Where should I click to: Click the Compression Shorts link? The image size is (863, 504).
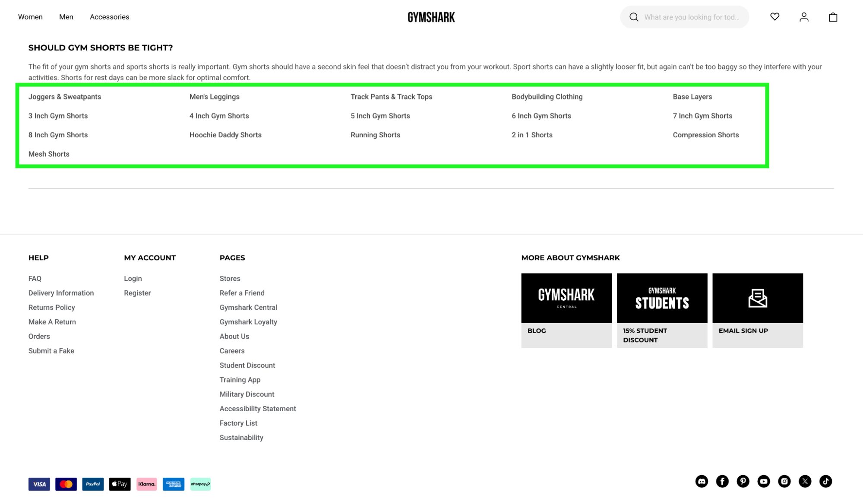coord(705,135)
